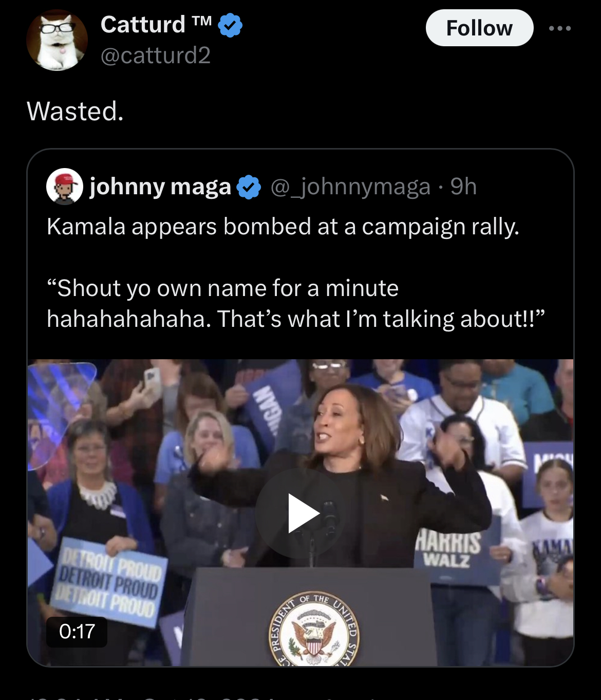The width and height of the screenshot is (601, 700).
Task: Click the 0:17 video duration badge
Action: [77, 632]
